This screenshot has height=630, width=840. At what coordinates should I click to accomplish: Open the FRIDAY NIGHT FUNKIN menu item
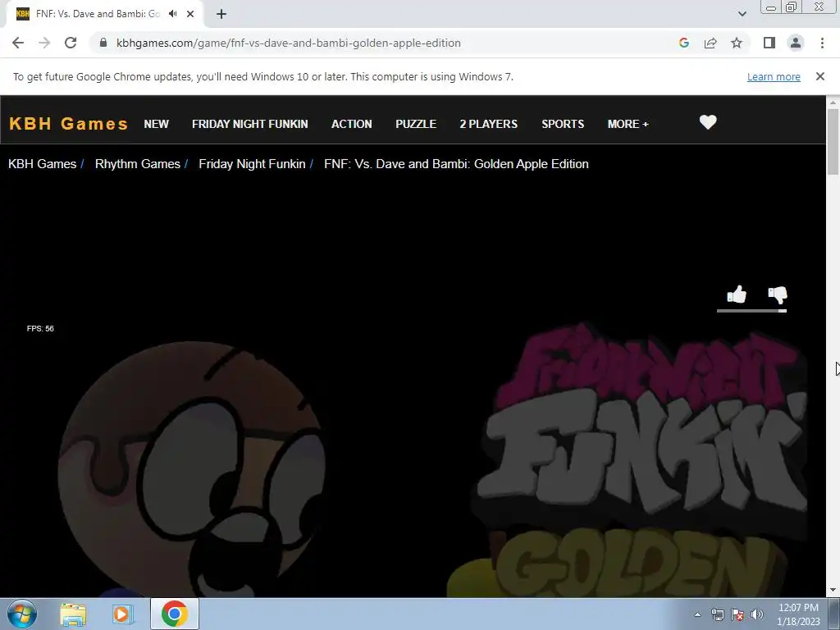[x=249, y=124]
